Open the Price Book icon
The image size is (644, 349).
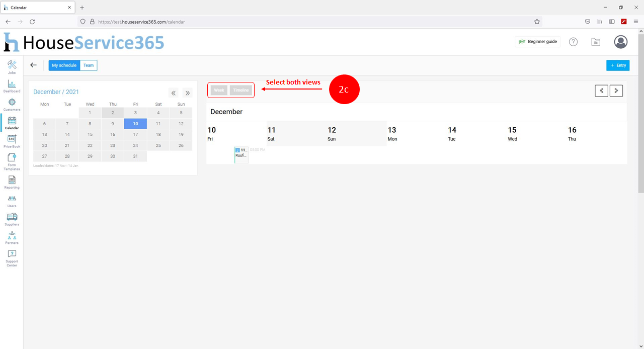click(12, 141)
